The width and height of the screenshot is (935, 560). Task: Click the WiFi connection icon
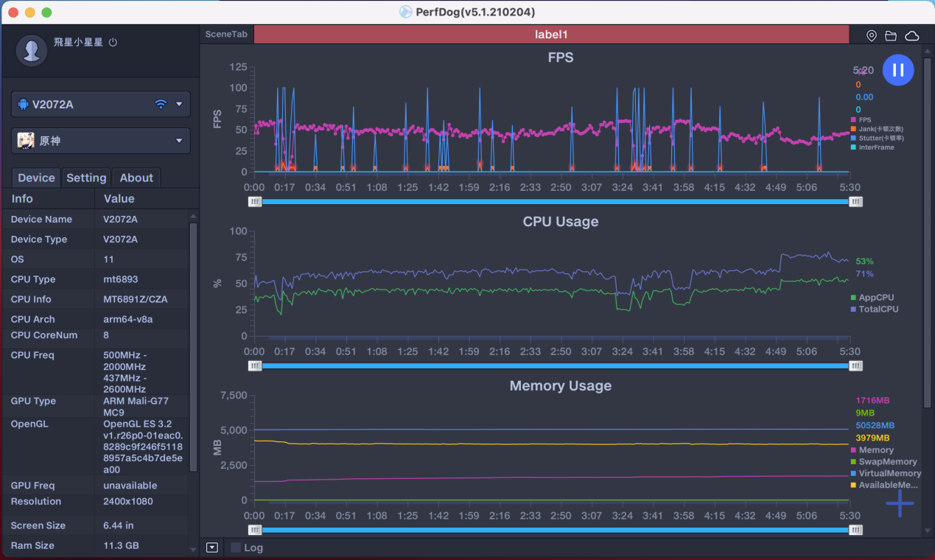(161, 105)
